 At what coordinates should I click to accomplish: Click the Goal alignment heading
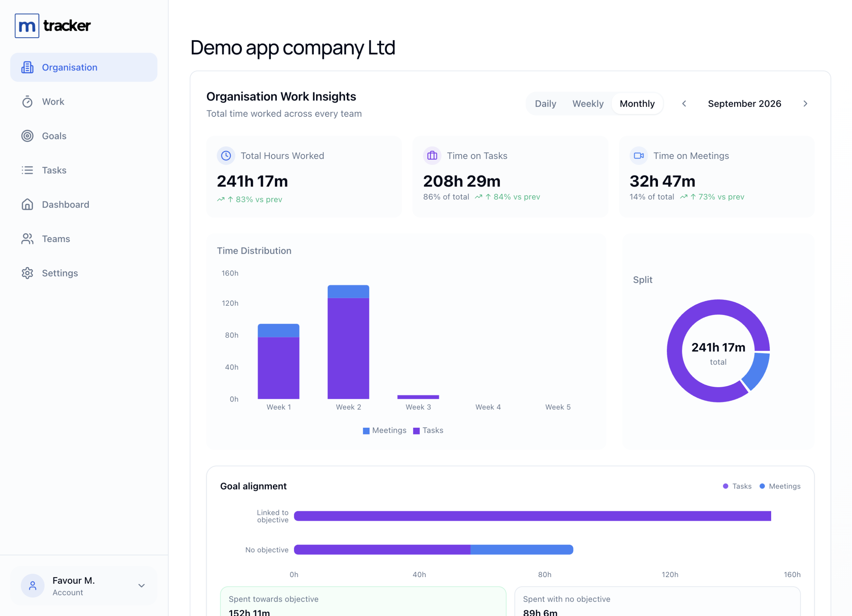coord(253,486)
